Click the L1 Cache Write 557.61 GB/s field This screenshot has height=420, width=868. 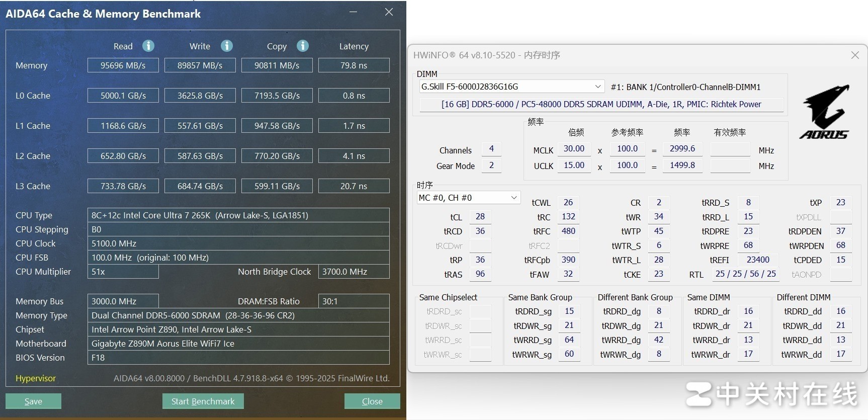[200, 126]
